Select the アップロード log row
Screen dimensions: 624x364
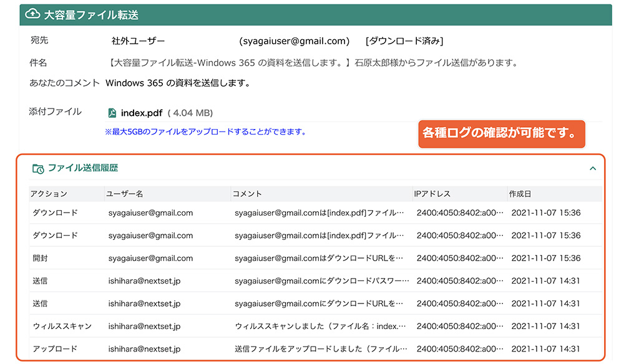pyautogui.click(x=315, y=348)
